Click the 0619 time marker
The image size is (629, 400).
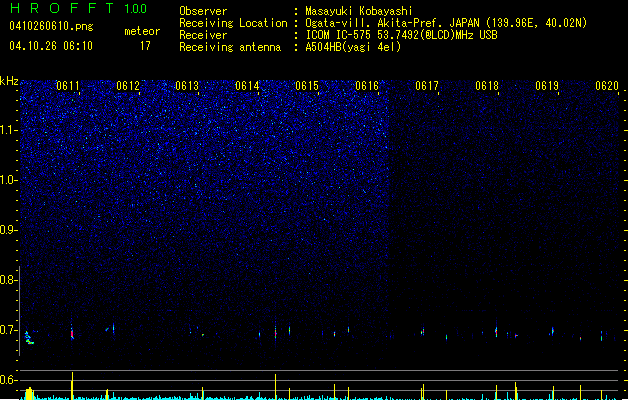[x=547, y=85]
